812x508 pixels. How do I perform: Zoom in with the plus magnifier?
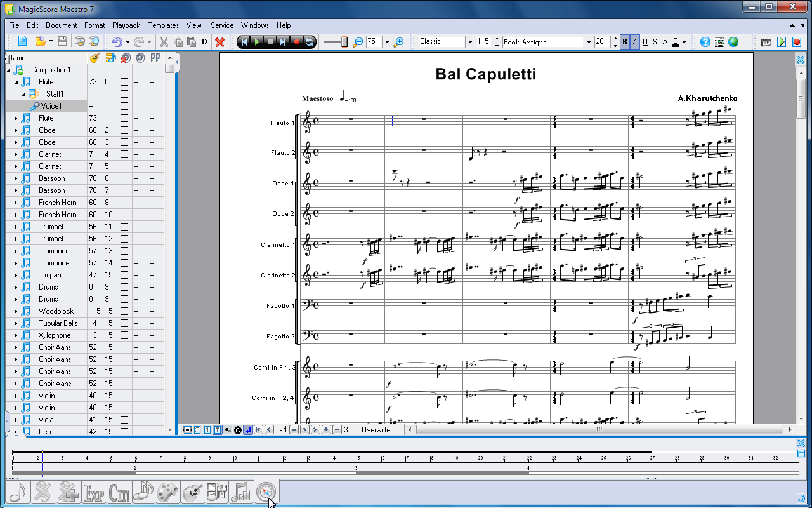pos(399,42)
